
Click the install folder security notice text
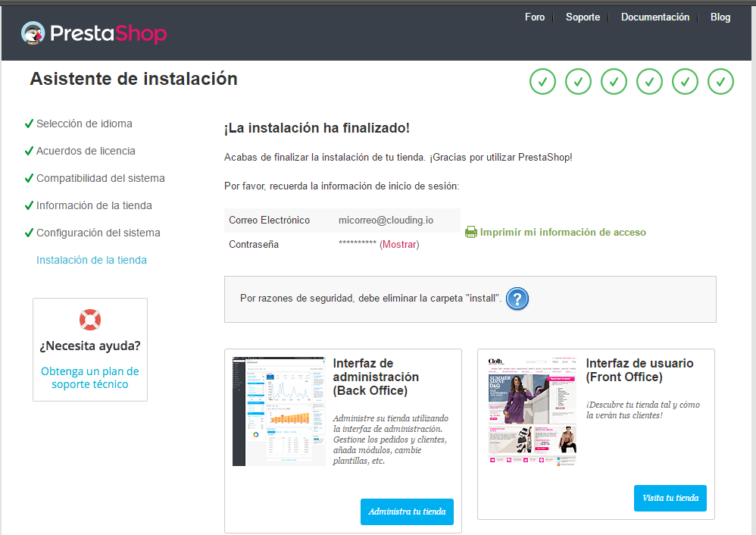(370, 298)
